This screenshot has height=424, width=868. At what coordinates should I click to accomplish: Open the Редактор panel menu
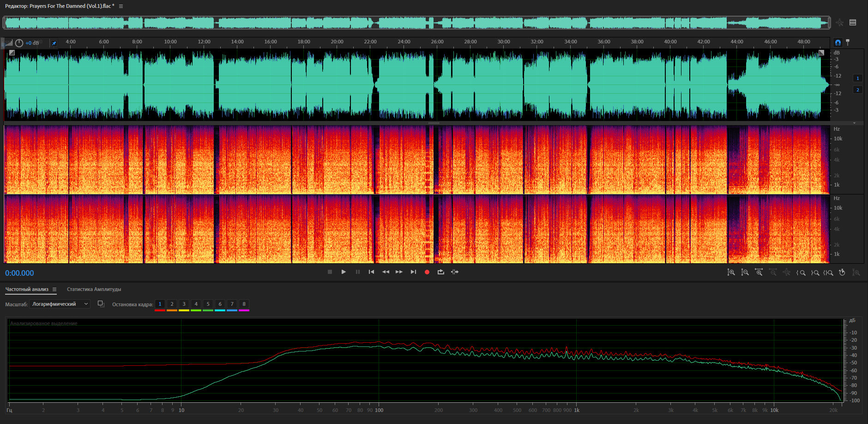(x=121, y=6)
